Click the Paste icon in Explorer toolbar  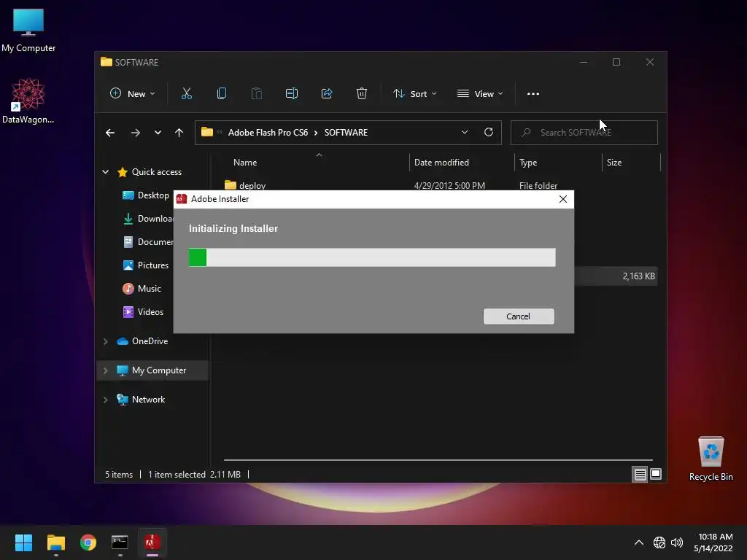[256, 94]
